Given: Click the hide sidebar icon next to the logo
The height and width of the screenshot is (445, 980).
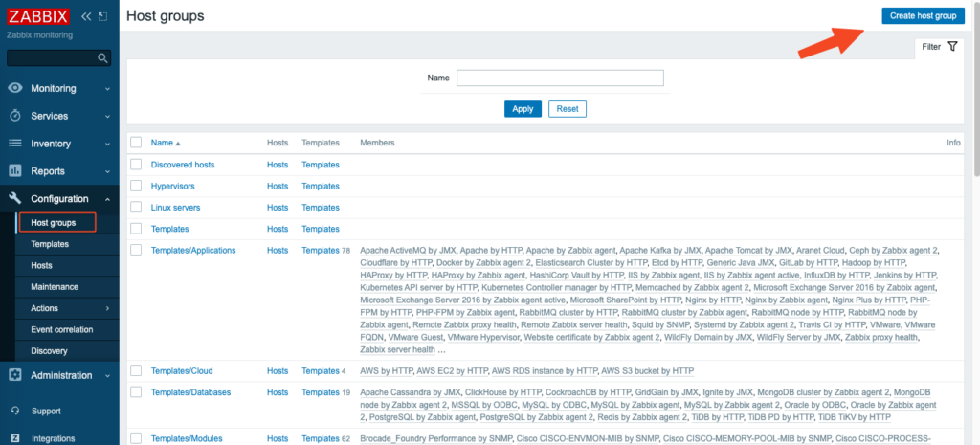Looking at the screenshot, I should [102, 16].
